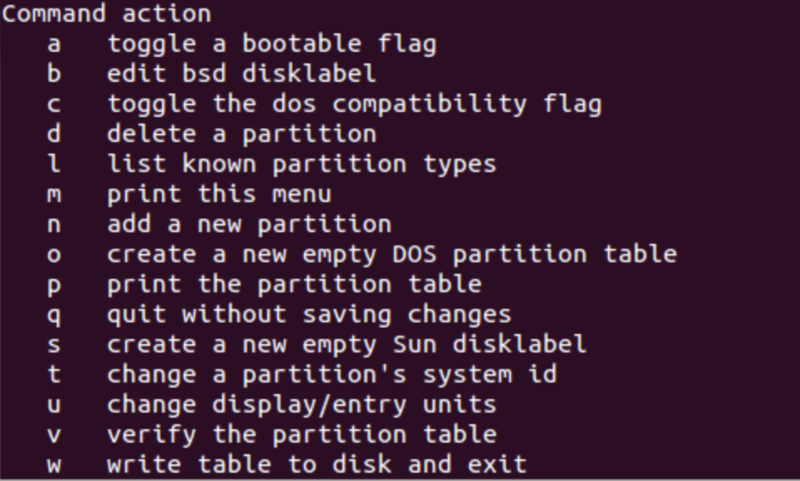Click the 'verify the partition table' text
Viewport: 800px width, 481px height.
302,434
